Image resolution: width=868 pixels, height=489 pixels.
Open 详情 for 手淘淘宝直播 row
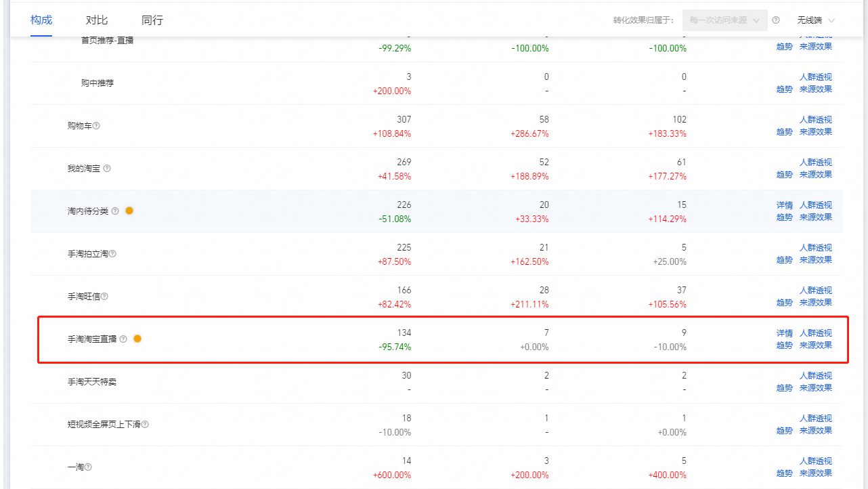point(784,333)
